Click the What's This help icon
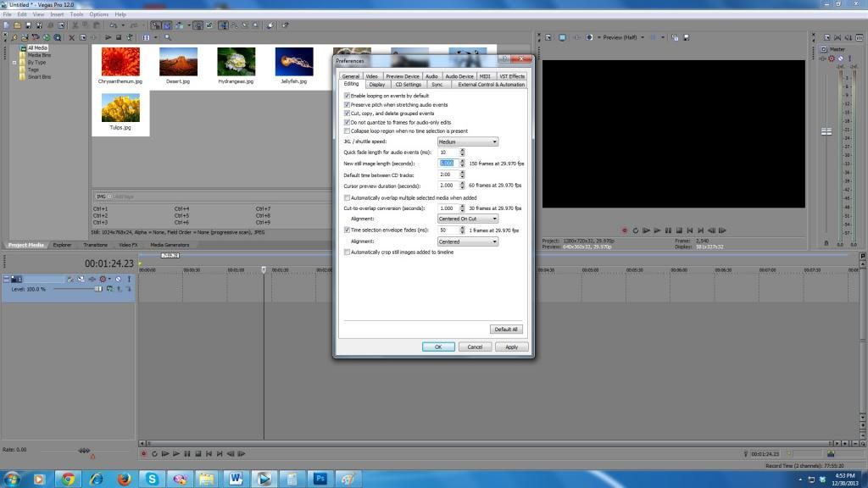Viewport: 868px width, 488px height. 285,25
